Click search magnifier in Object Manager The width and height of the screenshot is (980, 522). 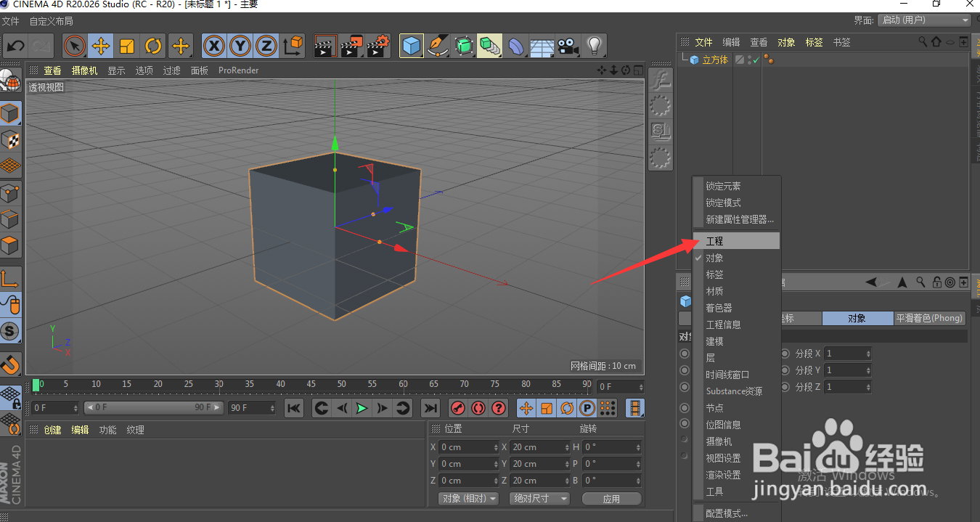tap(923, 41)
